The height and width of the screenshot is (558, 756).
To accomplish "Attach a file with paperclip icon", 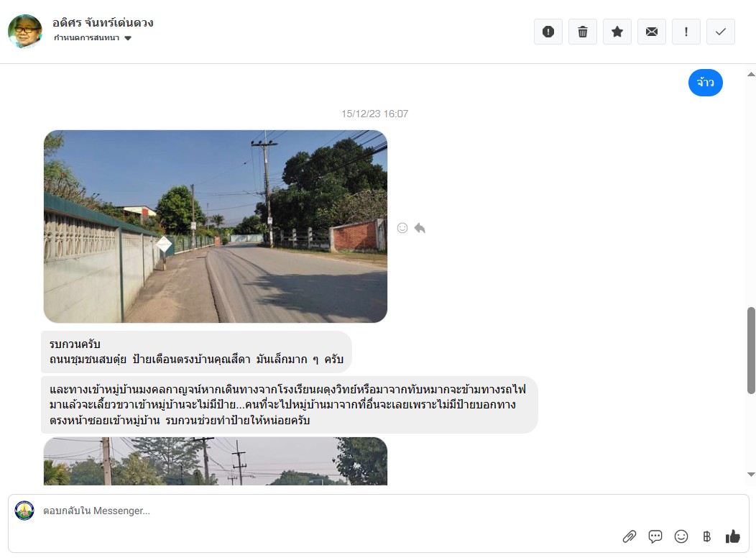I will point(630,536).
